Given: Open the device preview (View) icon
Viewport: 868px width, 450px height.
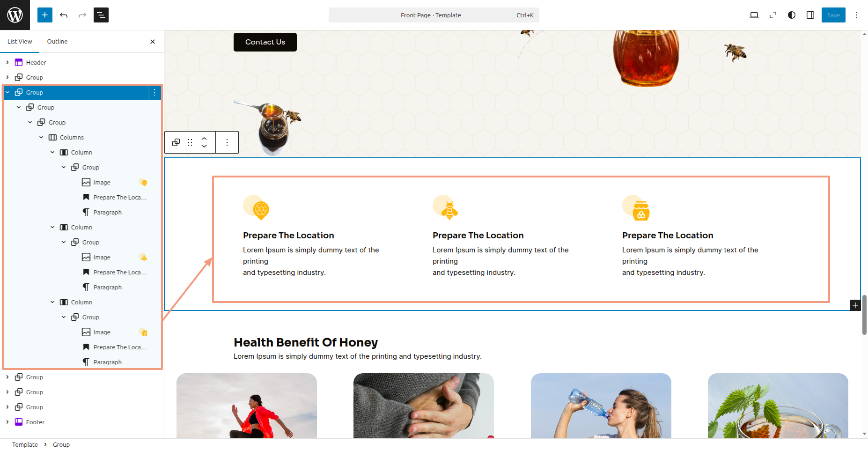Looking at the screenshot, I should click(754, 15).
